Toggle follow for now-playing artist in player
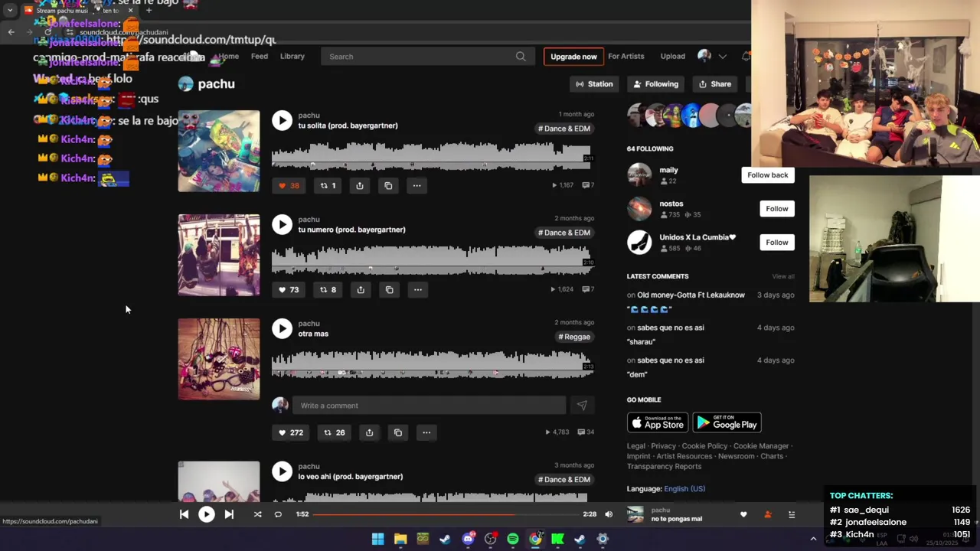The image size is (980, 551). tap(768, 514)
